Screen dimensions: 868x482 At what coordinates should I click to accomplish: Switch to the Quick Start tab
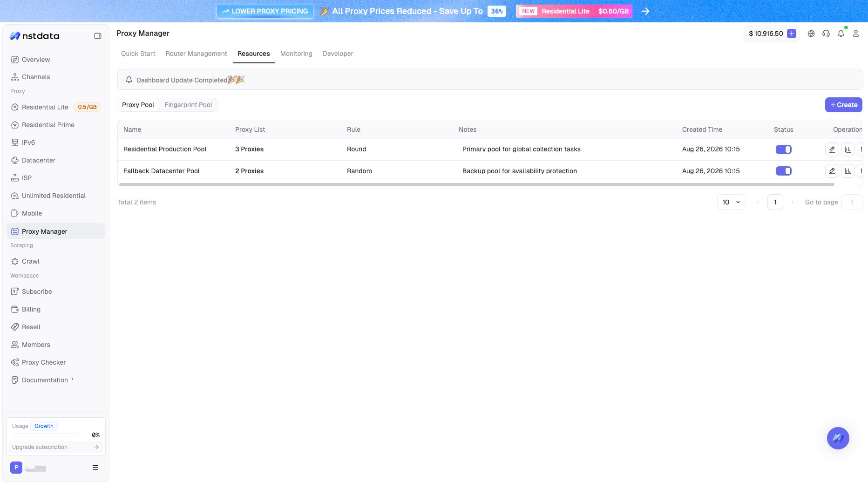coord(138,54)
